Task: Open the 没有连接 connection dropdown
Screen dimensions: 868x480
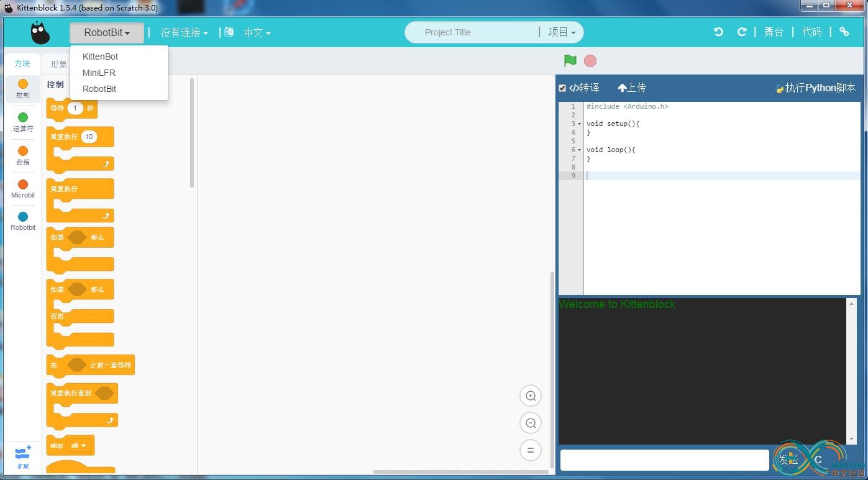Action: pyautogui.click(x=184, y=33)
